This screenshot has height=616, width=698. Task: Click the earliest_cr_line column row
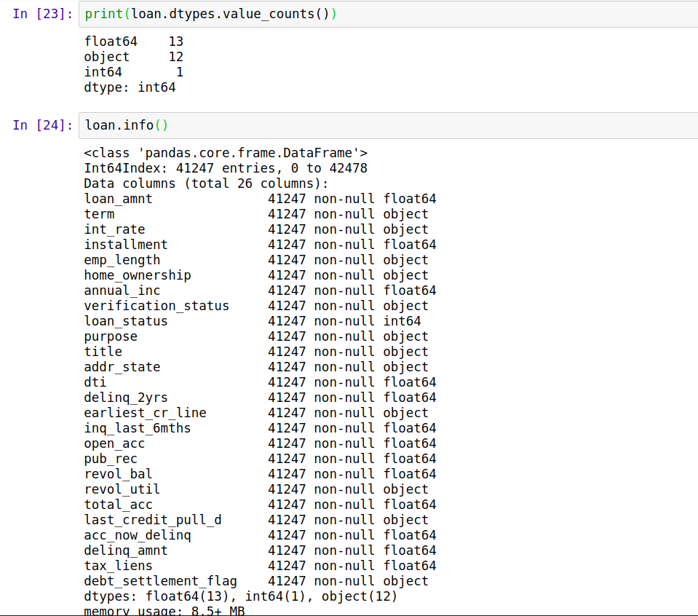point(256,413)
